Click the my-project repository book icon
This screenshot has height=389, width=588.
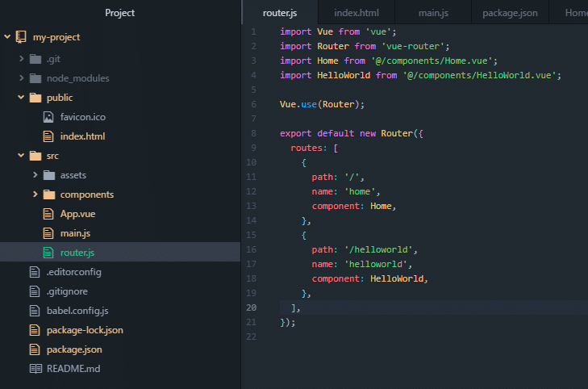[x=21, y=37]
